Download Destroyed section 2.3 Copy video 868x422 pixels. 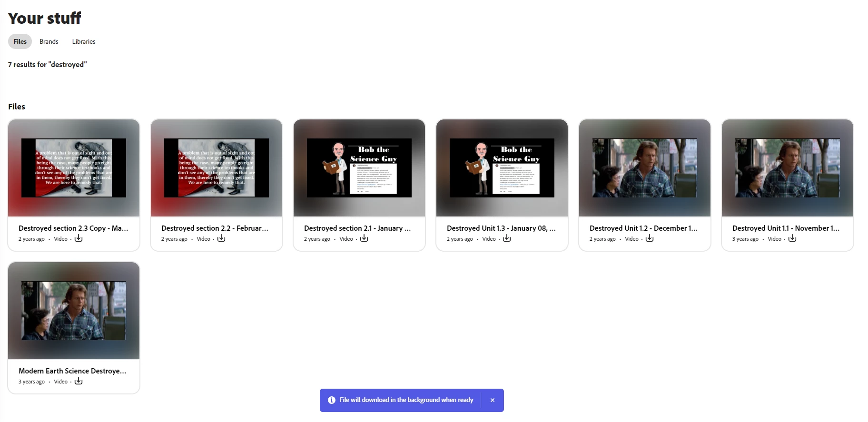point(79,238)
